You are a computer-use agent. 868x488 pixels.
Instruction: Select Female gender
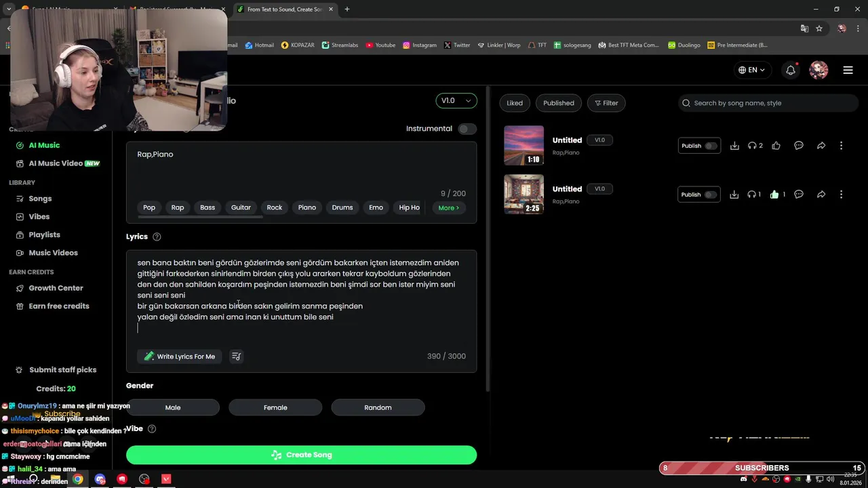point(275,407)
